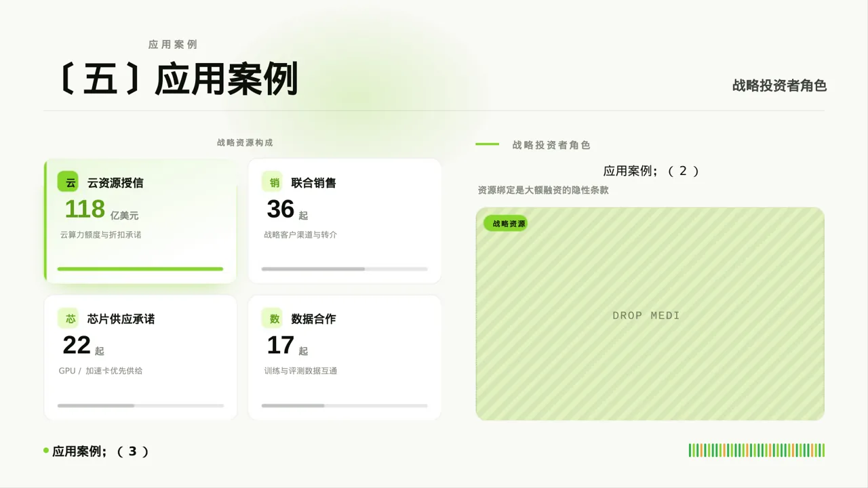
Task: Select the 数据合作 card title
Action: [313, 319]
